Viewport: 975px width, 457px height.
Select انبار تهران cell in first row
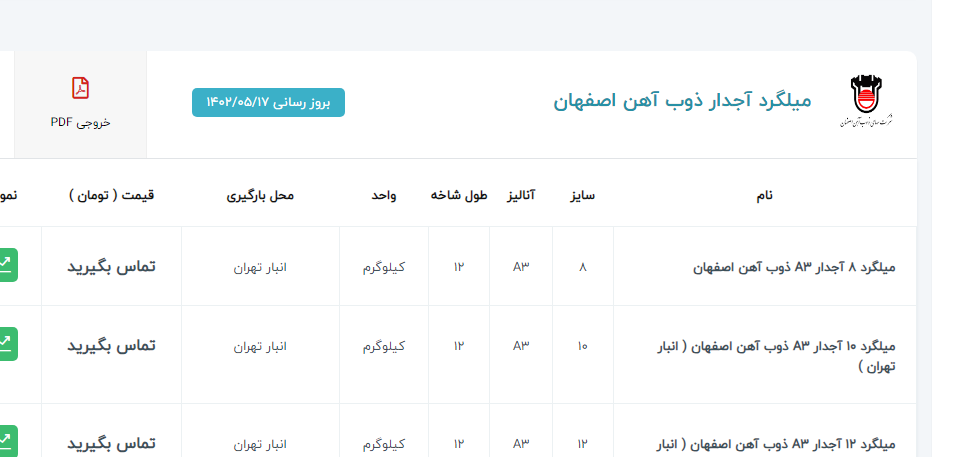tap(260, 267)
